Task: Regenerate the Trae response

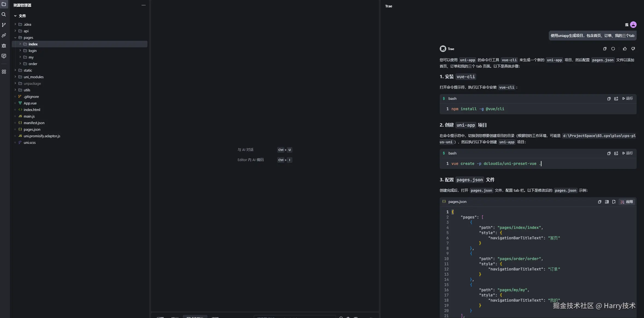Action: pyautogui.click(x=613, y=49)
